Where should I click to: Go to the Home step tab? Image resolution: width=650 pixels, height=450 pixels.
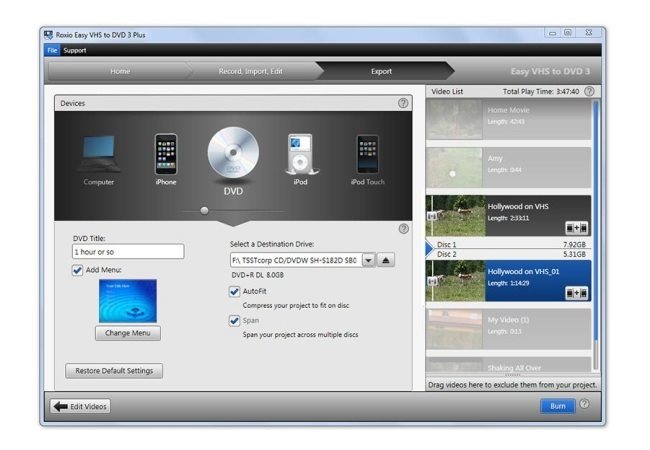pyautogui.click(x=120, y=71)
